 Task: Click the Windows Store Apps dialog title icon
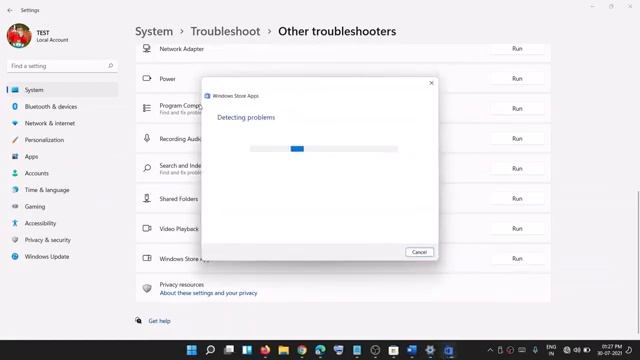point(207,96)
